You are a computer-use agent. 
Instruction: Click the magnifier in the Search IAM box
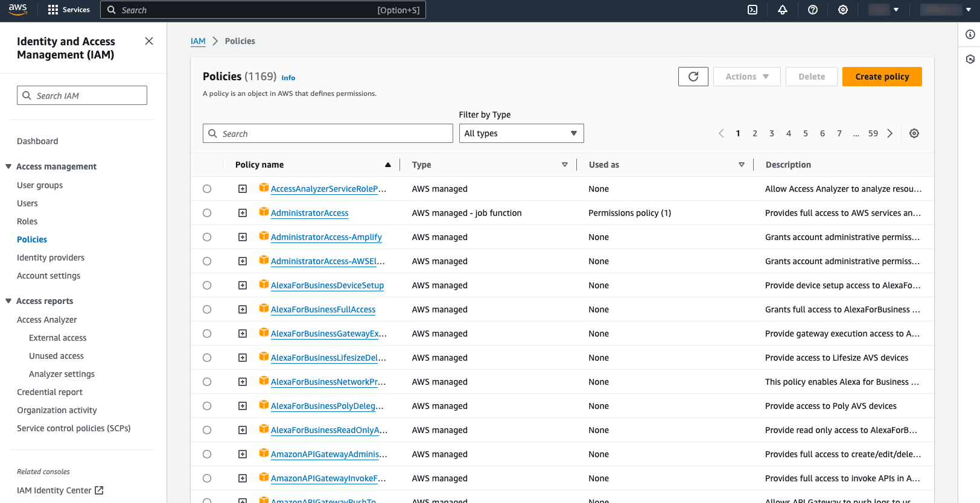tap(27, 95)
